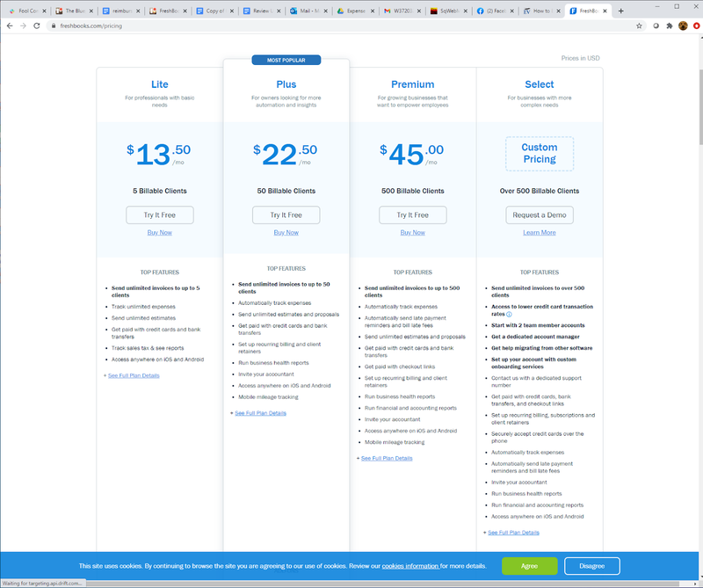Click the Most Popular badge on Plus
The image size is (703, 588).
286,60
